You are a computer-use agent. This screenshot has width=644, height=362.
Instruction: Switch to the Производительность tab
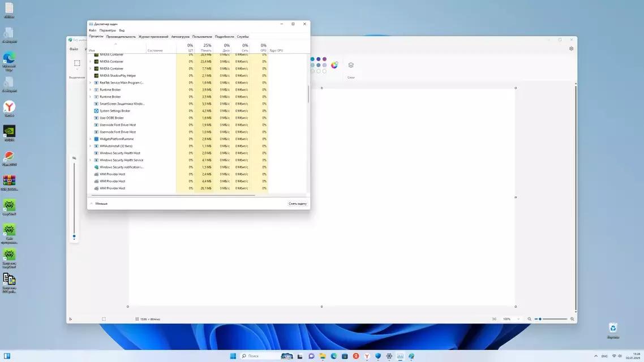(x=121, y=37)
